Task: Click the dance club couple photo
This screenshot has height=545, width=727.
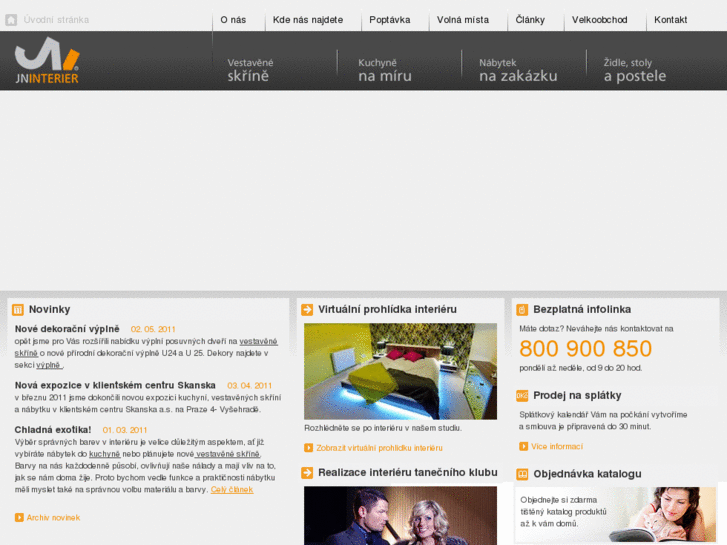Action: click(x=401, y=515)
